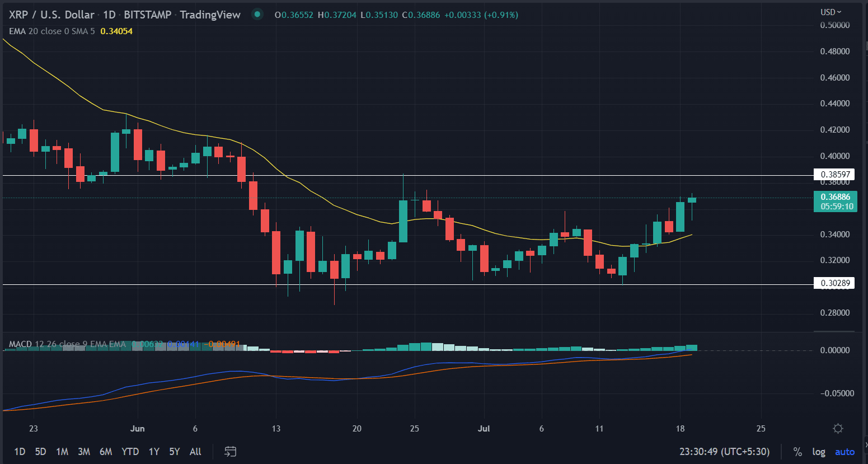Screen dimensions: 868x464
Task: Select the 0.38597 horizontal line label
Action: pyautogui.click(x=834, y=175)
